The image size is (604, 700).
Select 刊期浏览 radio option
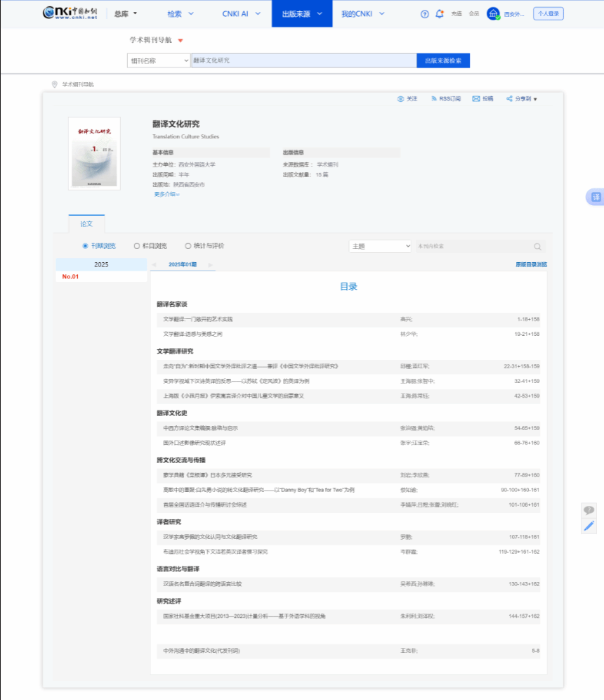85,246
